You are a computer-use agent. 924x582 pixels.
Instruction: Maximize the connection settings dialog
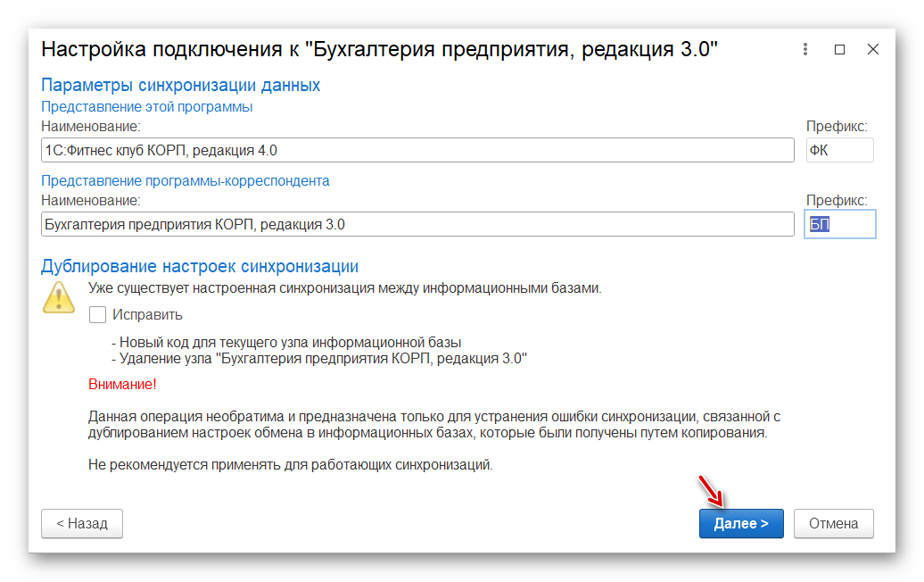click(x=840, y=49)
